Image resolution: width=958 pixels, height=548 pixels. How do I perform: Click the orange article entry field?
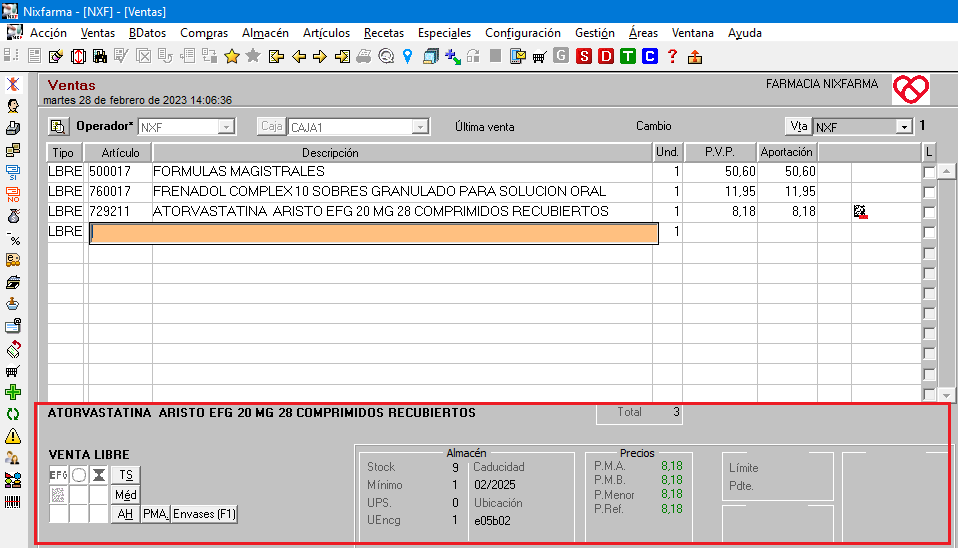point(374,233)
